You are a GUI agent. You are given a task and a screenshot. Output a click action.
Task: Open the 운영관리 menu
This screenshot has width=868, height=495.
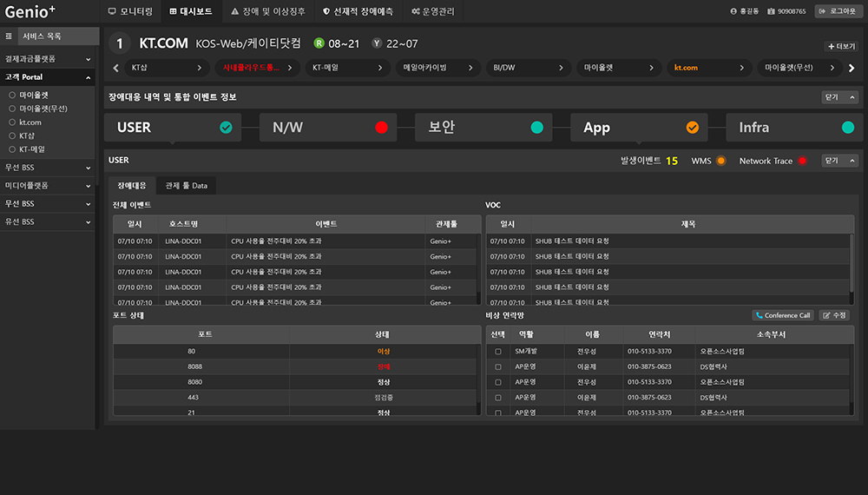[x=433, y=11]
